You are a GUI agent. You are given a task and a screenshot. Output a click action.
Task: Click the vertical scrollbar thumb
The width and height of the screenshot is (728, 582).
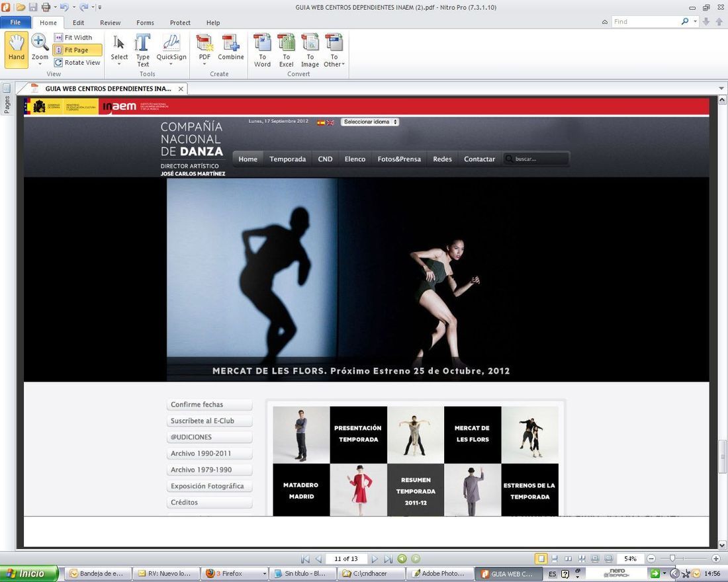[722, 457]
